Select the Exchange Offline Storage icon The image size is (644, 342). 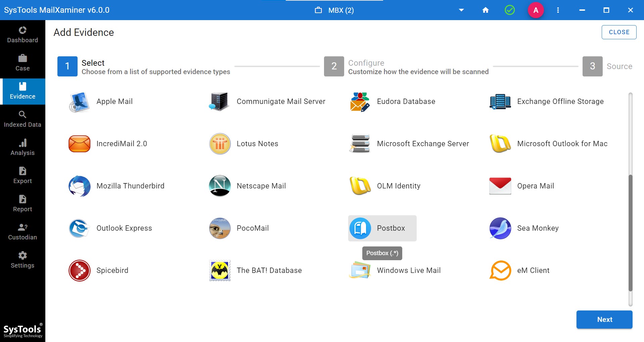[500, 102]
